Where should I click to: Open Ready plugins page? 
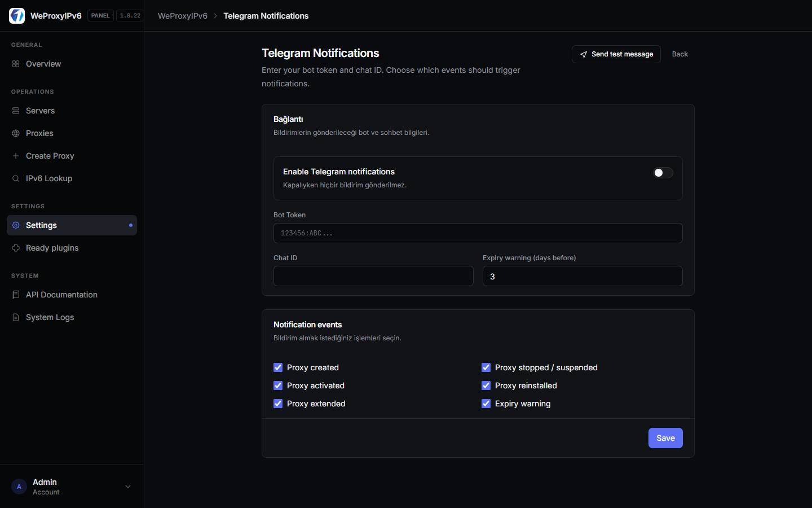click(x=72, y=248)
